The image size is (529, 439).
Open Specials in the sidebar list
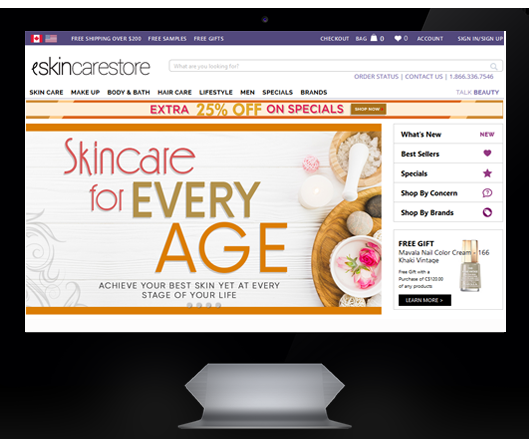tap(448, 173)
